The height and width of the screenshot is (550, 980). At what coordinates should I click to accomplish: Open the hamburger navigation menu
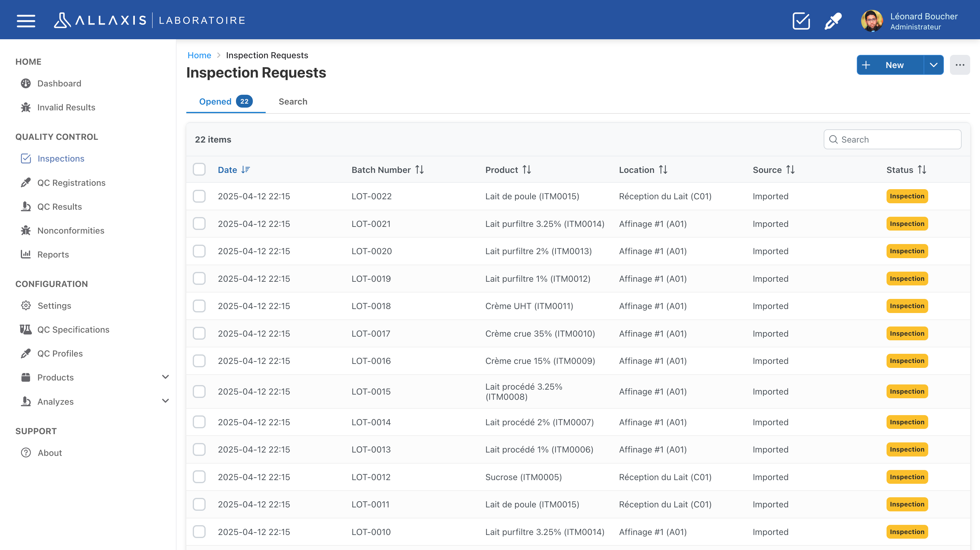(x=26, y=21)
